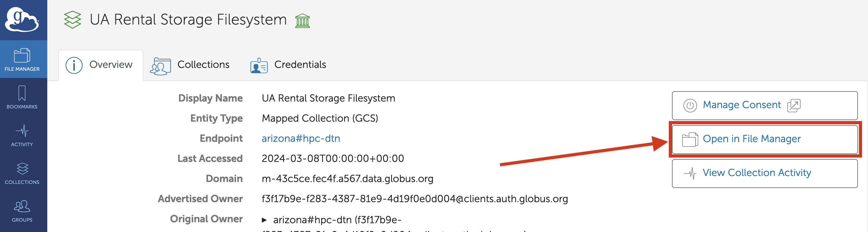Open Collections from the sidebar

point(22,173)
